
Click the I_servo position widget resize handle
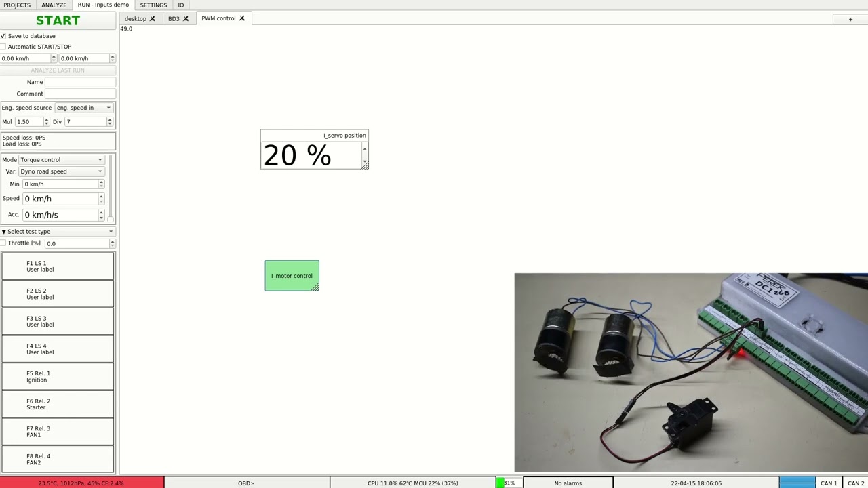pyautogui.click(x=365, y=165)
